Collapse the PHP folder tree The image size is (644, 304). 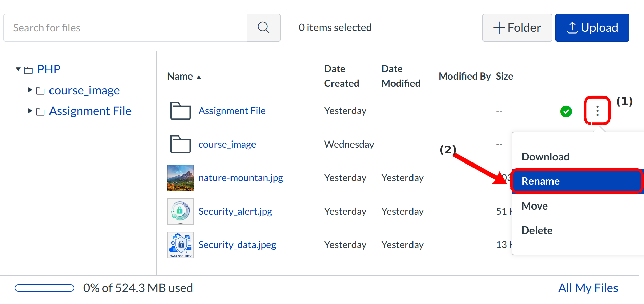[18, 69]
